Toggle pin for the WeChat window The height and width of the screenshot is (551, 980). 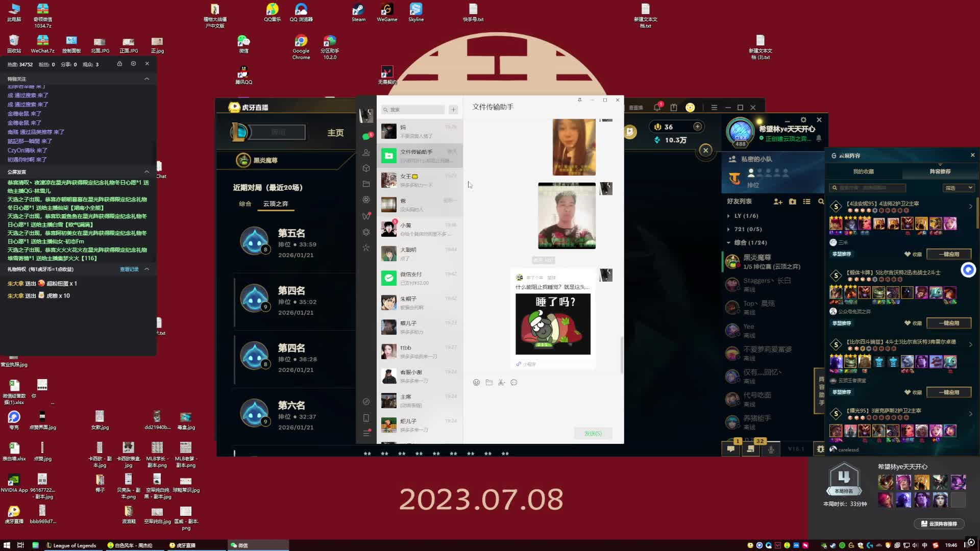pyautogui.click(x=579, y=100)
